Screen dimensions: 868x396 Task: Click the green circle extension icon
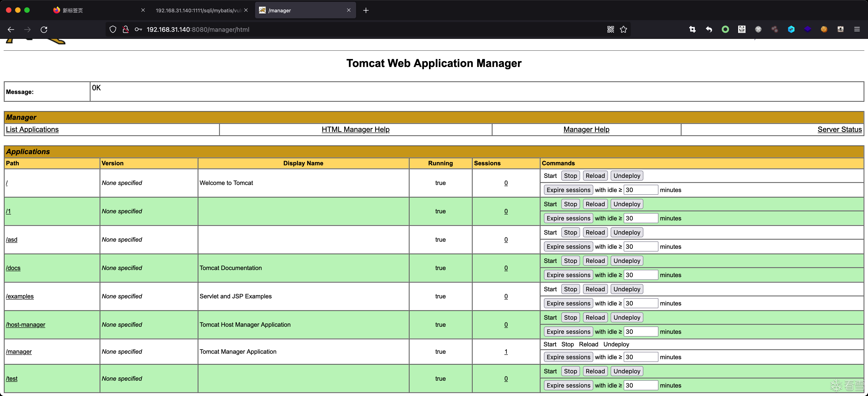point(725,29)
